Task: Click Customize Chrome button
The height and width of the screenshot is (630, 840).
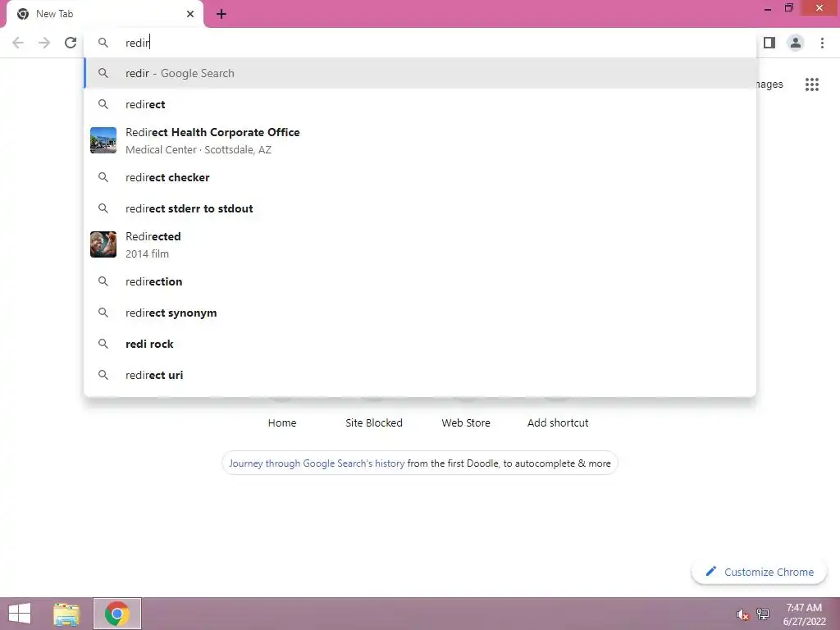Action: 759,572
